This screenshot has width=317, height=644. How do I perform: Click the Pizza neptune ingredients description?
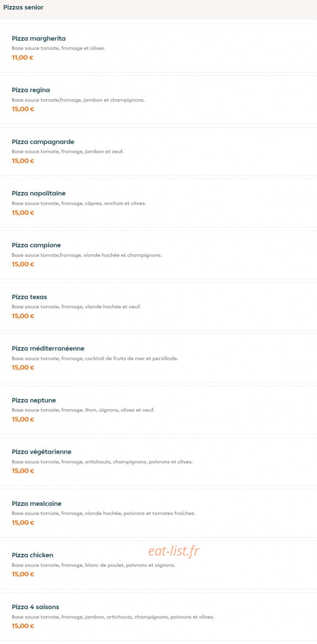click(x=83, y=410)
